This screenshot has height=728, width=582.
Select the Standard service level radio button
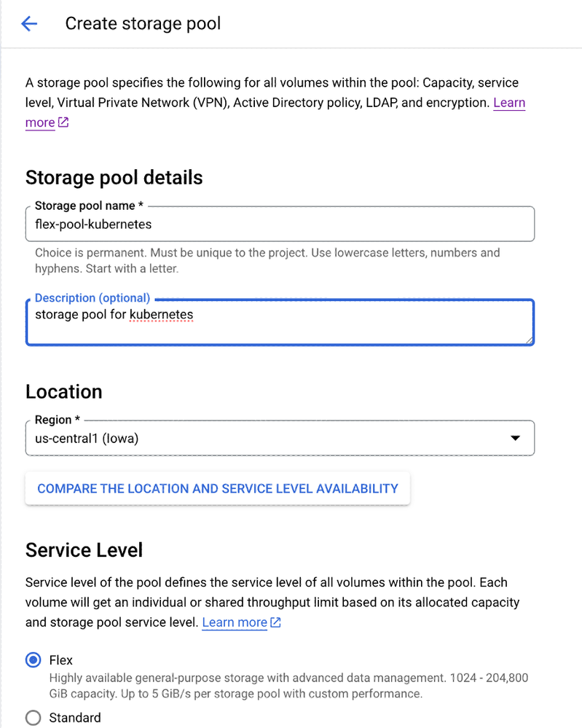[x=33, y=718]
